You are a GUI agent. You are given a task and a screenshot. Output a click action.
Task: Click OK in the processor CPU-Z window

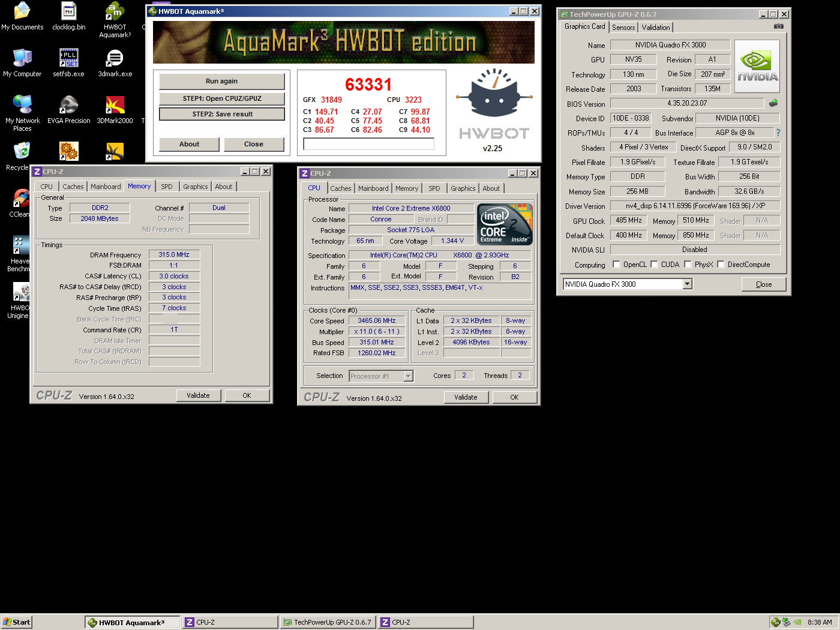pyautogui.click(x=514, y=397)
